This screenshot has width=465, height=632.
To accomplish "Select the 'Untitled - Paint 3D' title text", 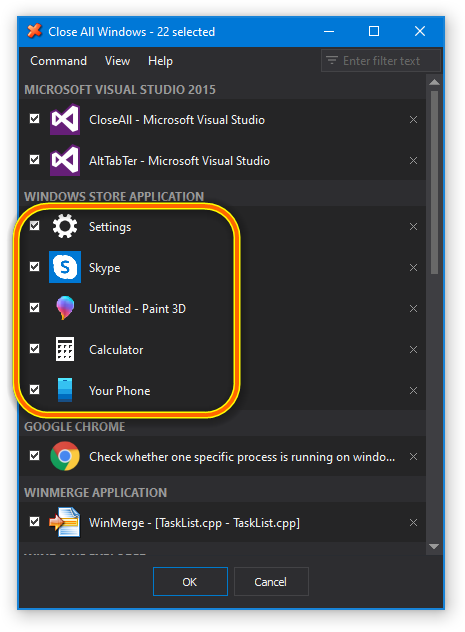I will pyautogui.click(x=137, y=309).
